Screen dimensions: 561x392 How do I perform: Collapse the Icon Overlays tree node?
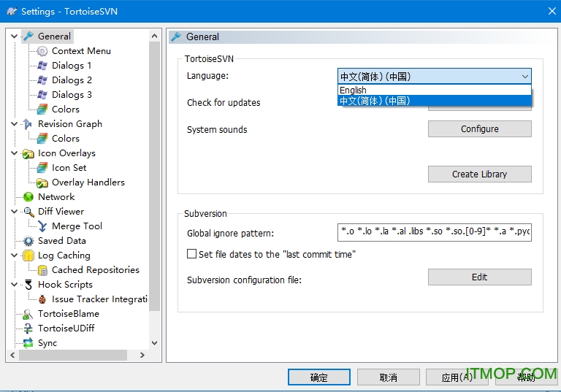pyautogui.click(x=15, y=153)
